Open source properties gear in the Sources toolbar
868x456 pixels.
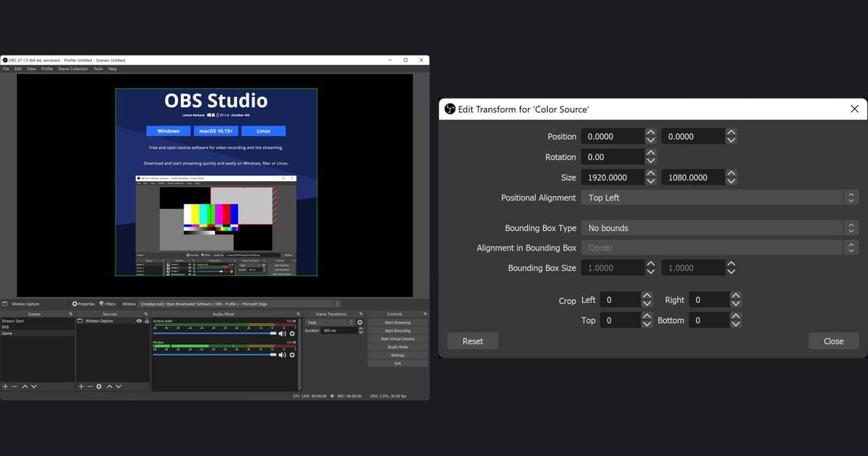[x=99, y=387]
